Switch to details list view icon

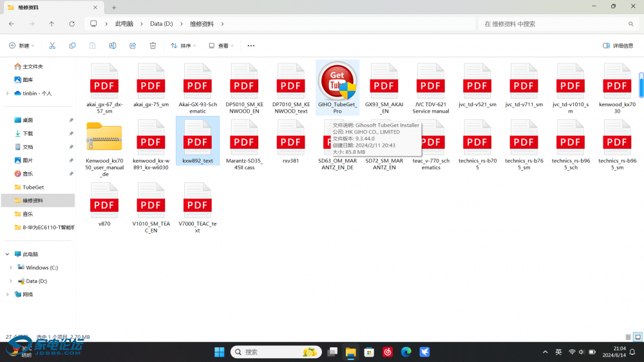(x=628, y=337)
